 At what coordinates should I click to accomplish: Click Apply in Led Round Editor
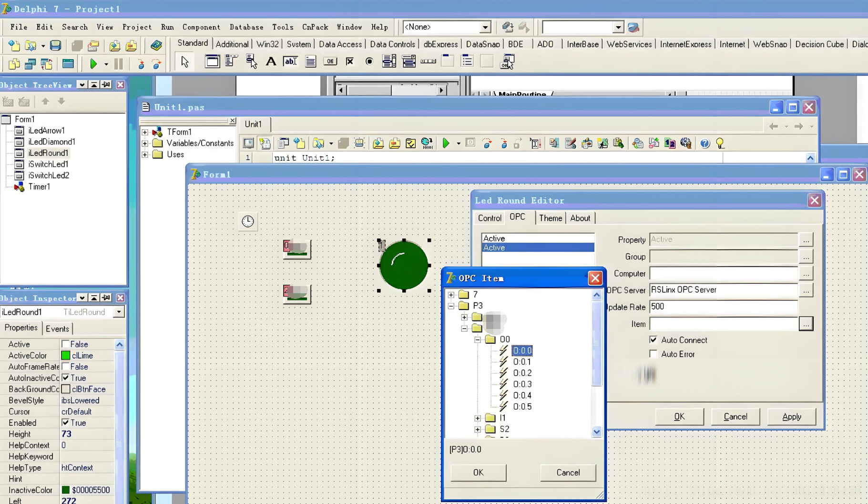[792, 417]
